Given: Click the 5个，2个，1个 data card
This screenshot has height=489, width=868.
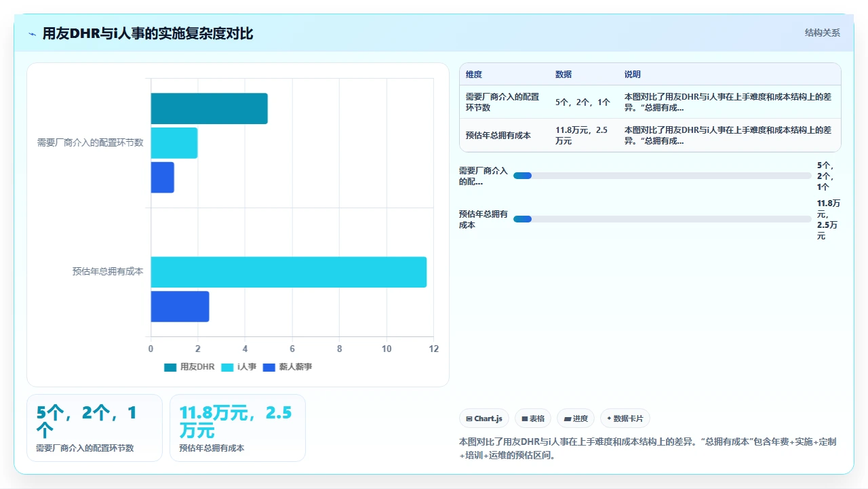Looking at the screenshot, I should (94, 428).
